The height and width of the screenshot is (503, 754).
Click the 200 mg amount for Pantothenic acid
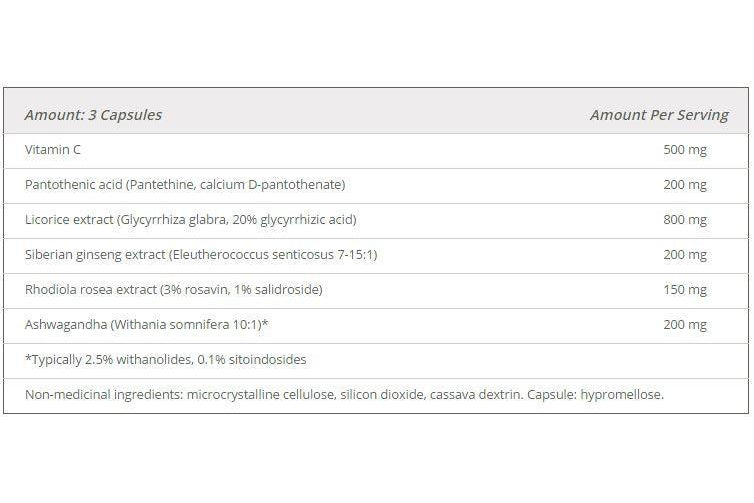point(684,185)
